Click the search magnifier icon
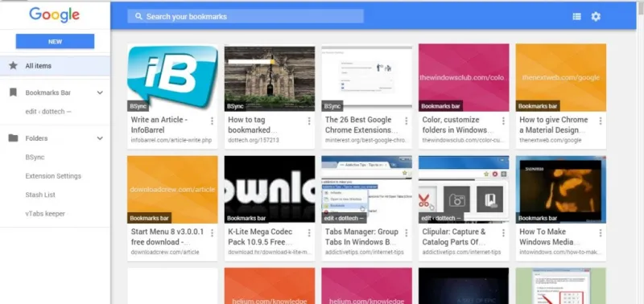This screenshot has height=304, width=644. [138, 16]
